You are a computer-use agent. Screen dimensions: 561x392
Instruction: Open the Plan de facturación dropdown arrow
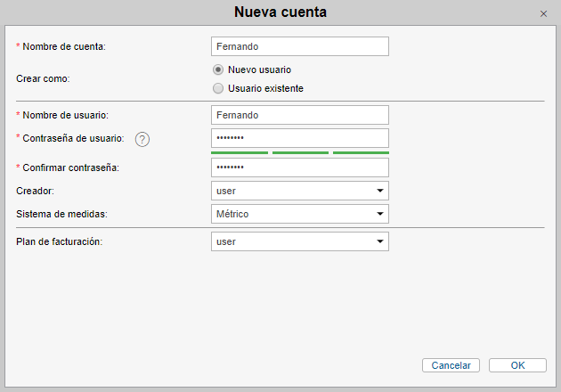380,241
